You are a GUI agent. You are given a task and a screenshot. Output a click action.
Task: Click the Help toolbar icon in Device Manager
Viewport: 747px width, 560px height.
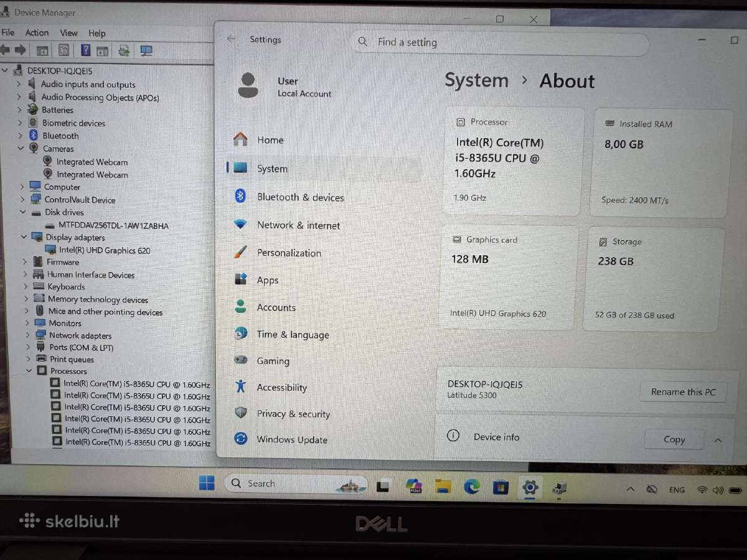coord(85,50)
